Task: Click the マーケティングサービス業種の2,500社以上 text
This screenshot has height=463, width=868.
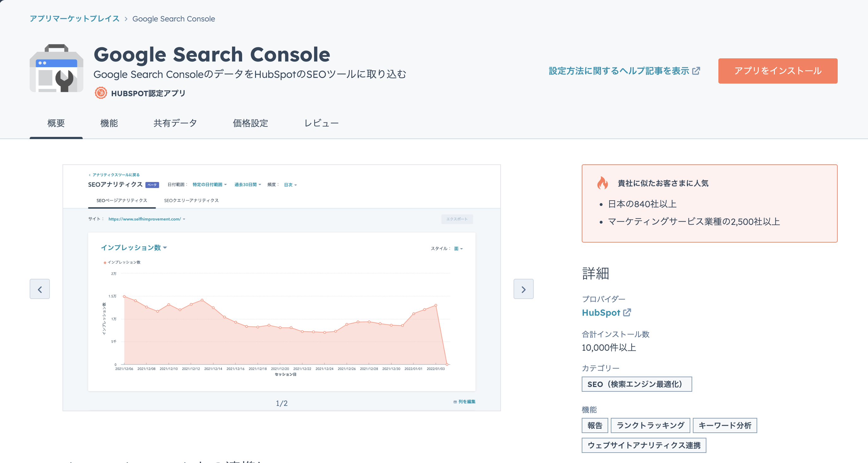Action: [x=694, y=222]
